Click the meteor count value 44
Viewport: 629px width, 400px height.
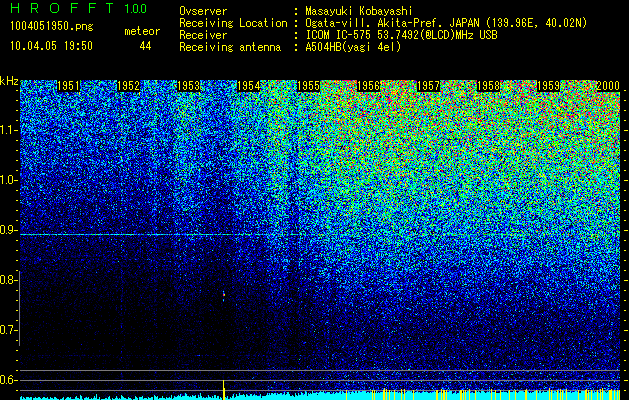click(145, 46)
